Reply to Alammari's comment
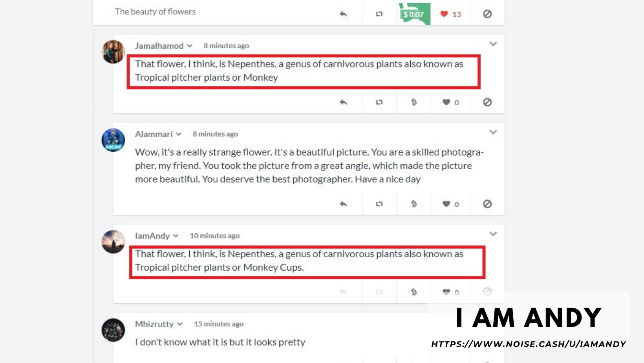 coord(344,204)
